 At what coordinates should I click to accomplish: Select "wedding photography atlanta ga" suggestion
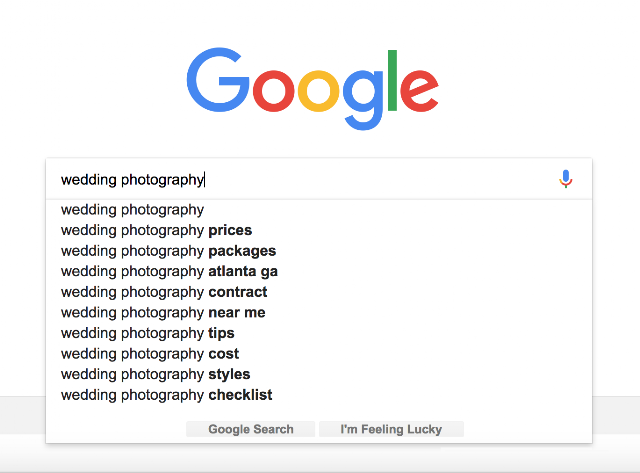pyautogui.click(x=169, y=271)
